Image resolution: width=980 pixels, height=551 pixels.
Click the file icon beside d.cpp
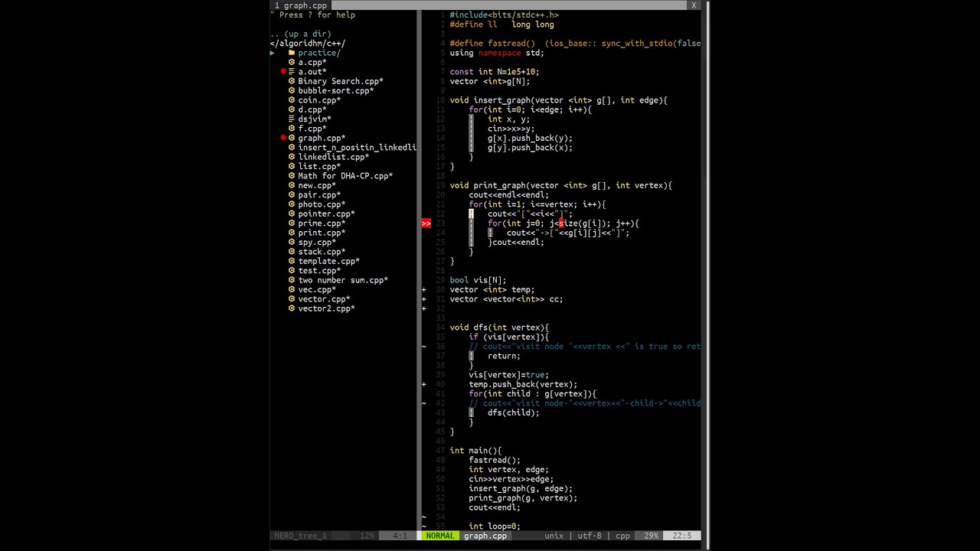click(x=292, y=109)
